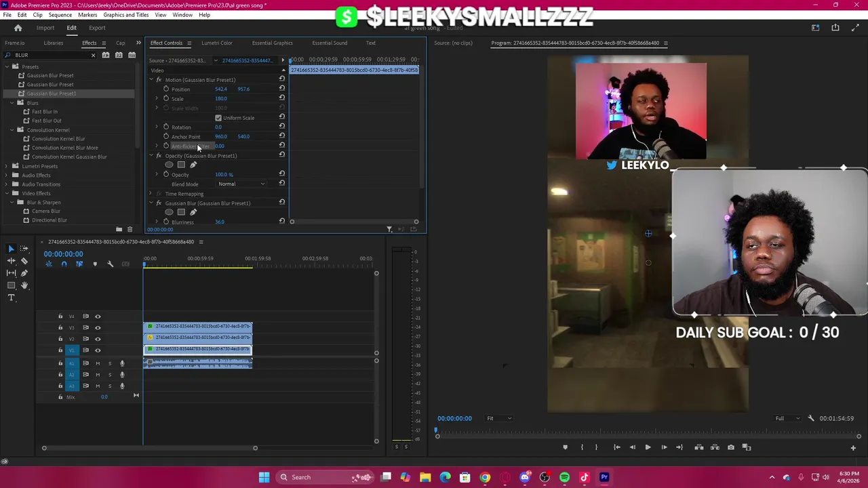
Task: Open Program monitor settings wrench
Action: click(811, 418)
